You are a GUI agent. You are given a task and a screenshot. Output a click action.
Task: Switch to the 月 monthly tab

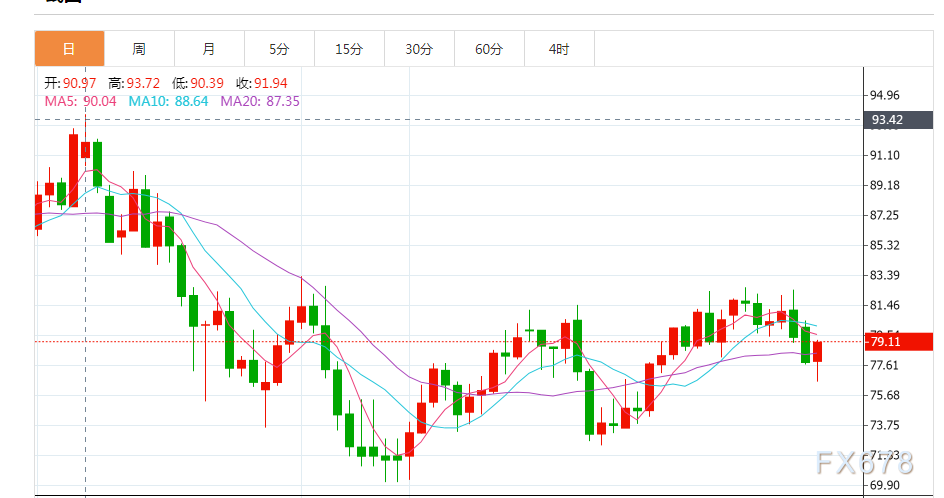[x=209, y=48]
